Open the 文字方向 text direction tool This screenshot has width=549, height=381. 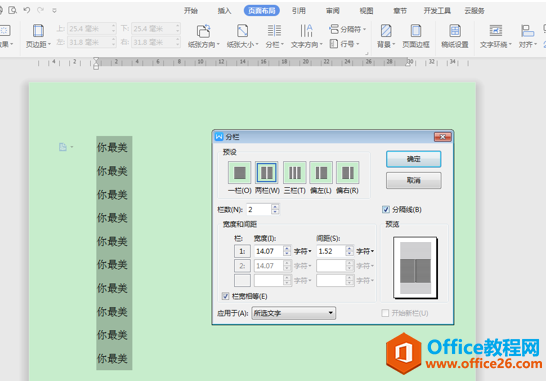(x=306, y=36)
